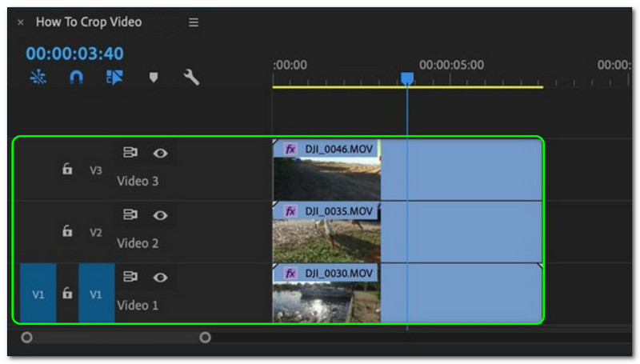Click fx badge on DJI_0035.MOV clip
This screenshot has width=640, height=364.
290,211
